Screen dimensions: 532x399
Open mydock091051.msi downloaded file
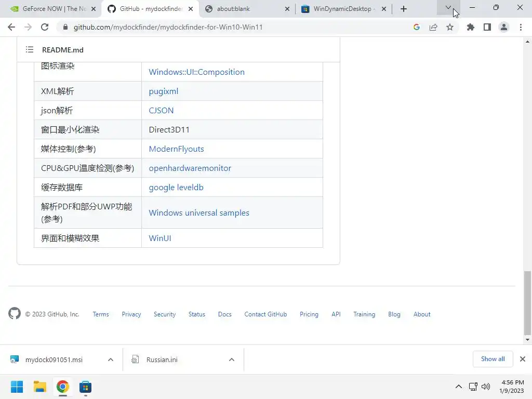point(54,360)
